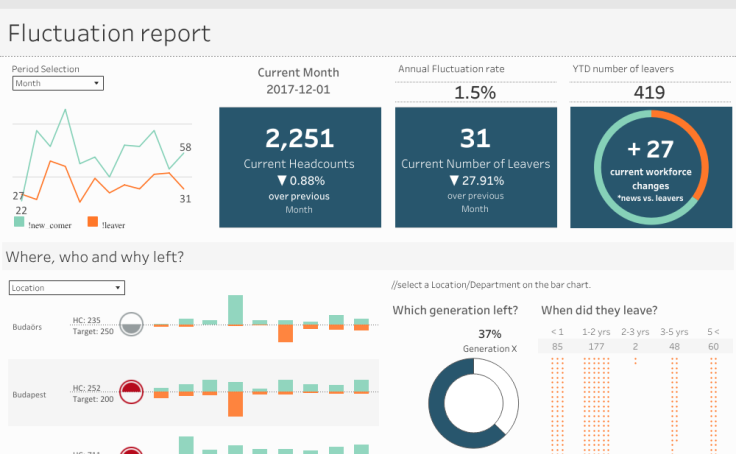Select the '5 <' tenure column header
The image size is (736, 454).
(x=712, y=331)
